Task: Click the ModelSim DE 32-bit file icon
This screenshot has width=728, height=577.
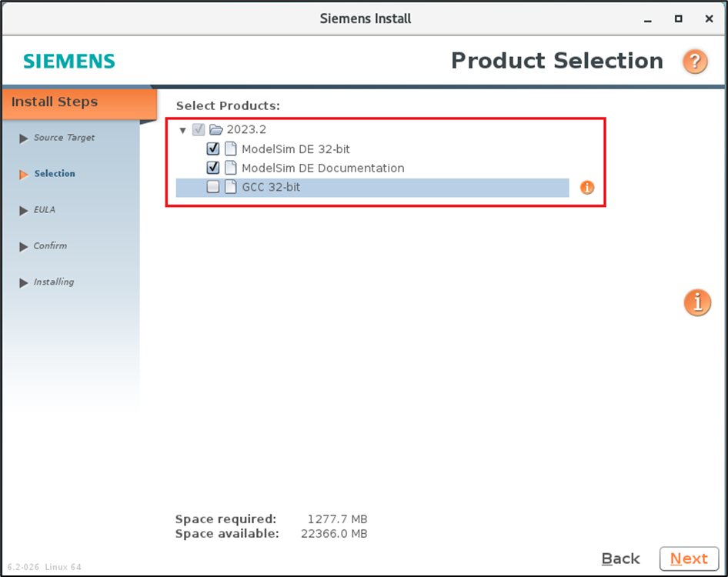Action: point(230,149)
